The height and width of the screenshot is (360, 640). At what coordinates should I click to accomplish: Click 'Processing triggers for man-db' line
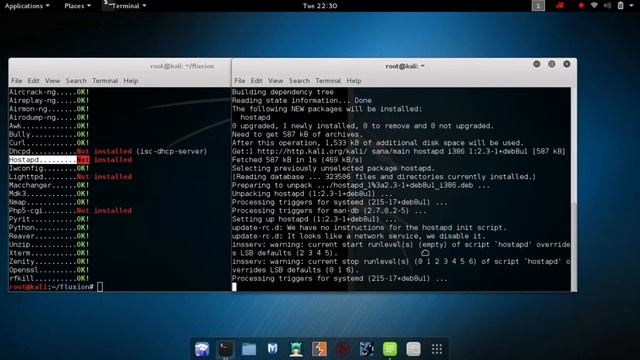coord(329,211)
